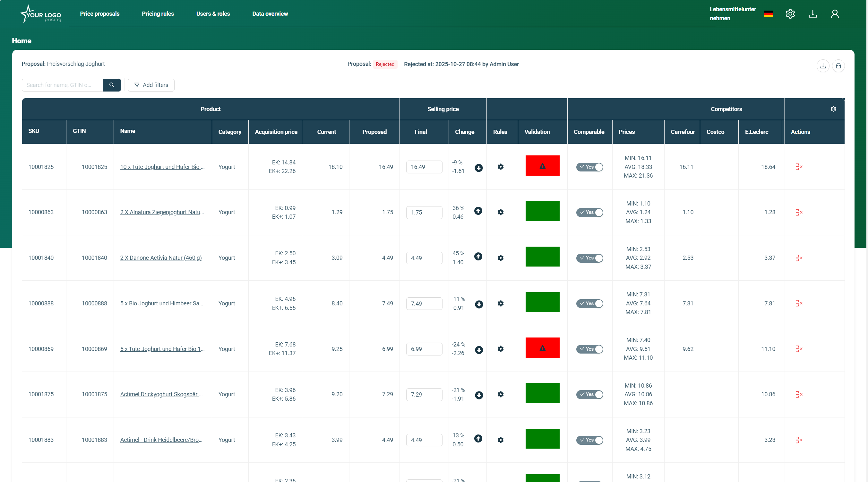Screen dimensions: 868x482
Task: Open the Pricing rules menu
Action: [158, 14]
